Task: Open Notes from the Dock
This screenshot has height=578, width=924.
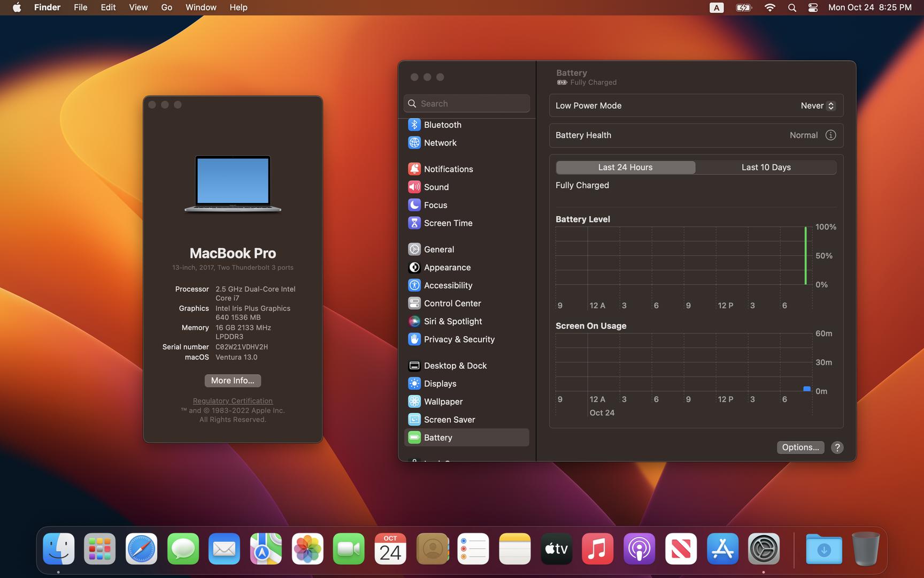Action: pyautogui.click(x=514, y=549)
